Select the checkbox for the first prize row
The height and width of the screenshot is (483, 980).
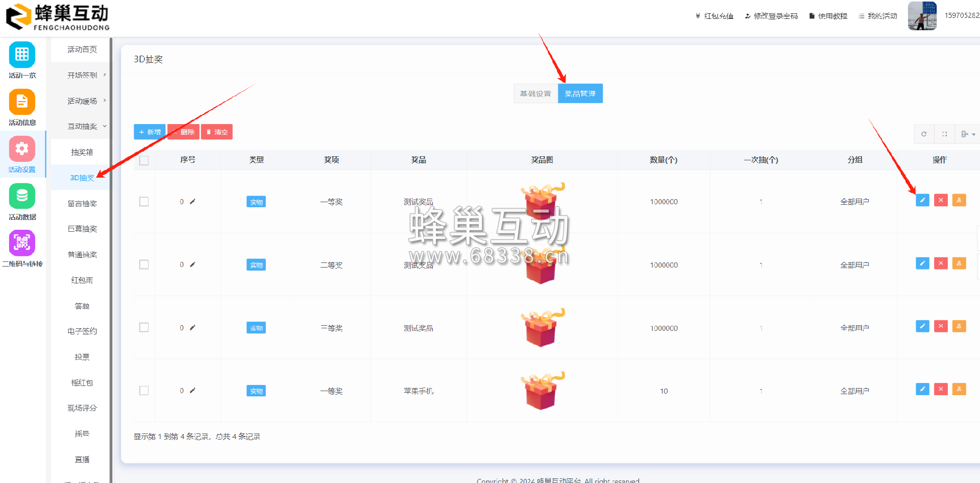144,202
